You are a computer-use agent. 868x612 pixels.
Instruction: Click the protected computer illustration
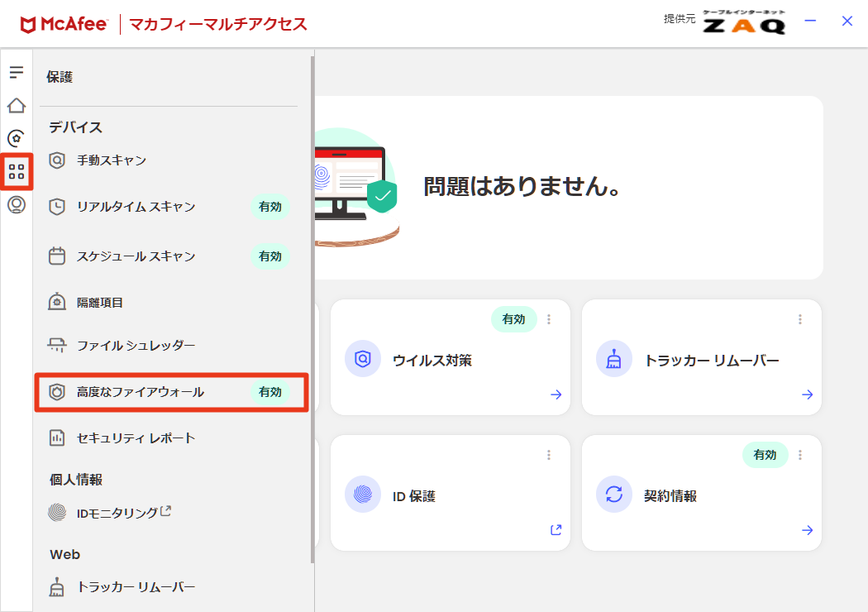(357, 189)
